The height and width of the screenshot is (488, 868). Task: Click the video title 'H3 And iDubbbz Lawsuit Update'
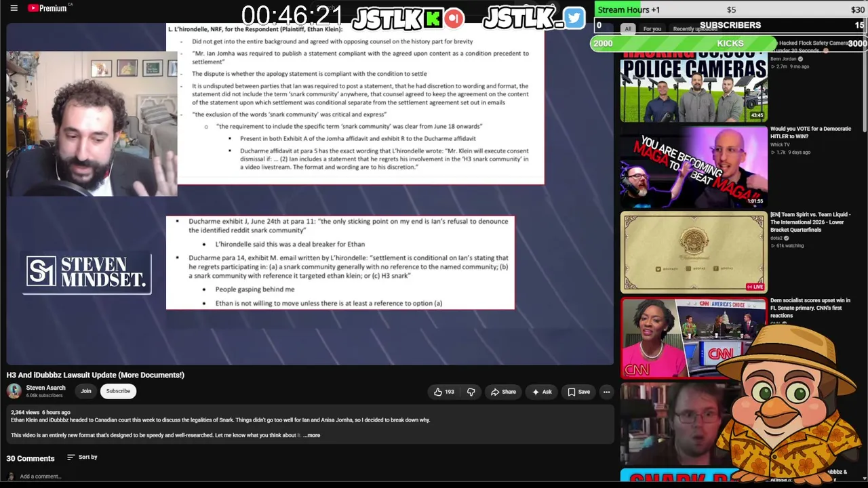tap(96, 375)
